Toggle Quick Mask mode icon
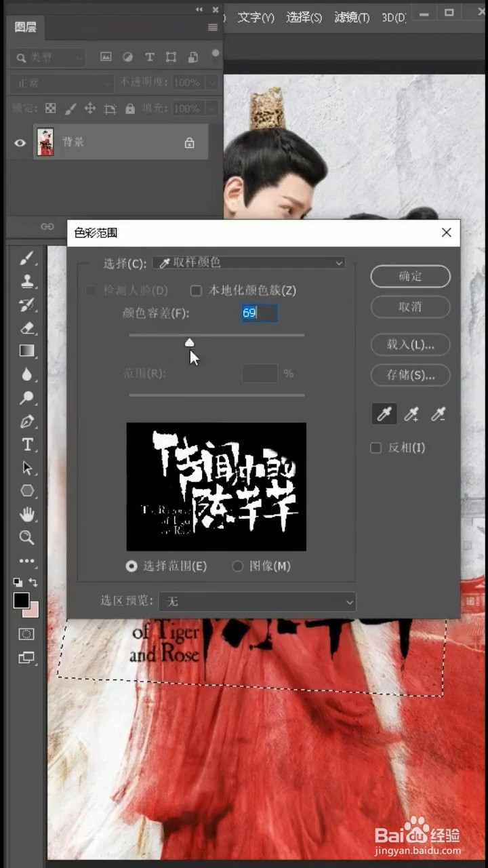The height and width of the screenshot is (868, 488). tap(26, 634)
